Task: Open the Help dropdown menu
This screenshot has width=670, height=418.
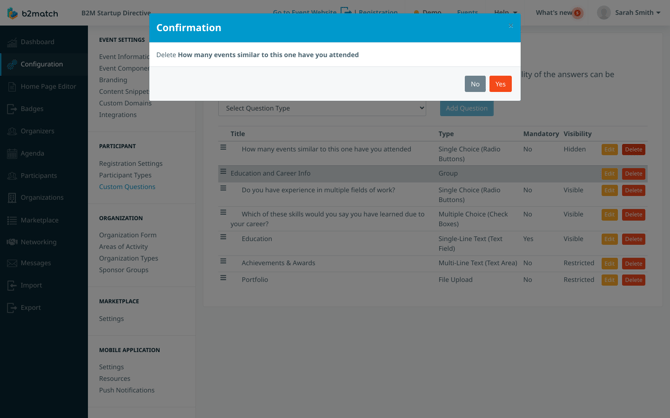Action: (x=506, y=13)
